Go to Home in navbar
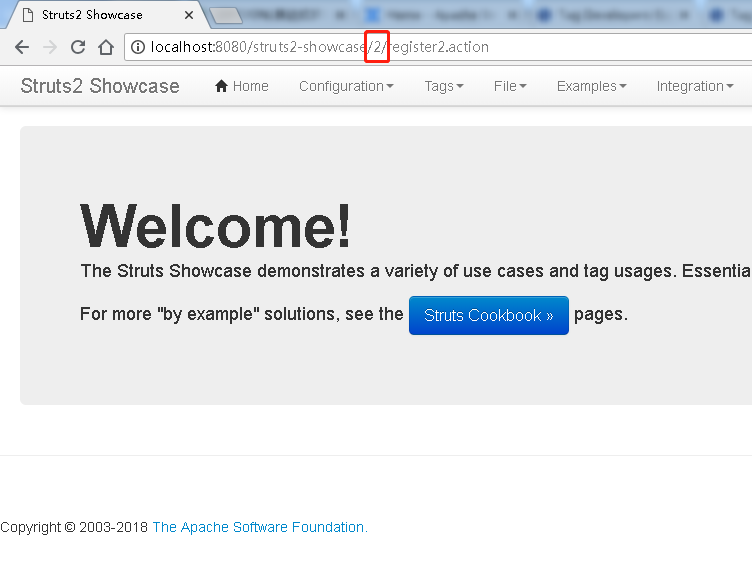Viewport: 752px width, 585px height. pos(241,86)
